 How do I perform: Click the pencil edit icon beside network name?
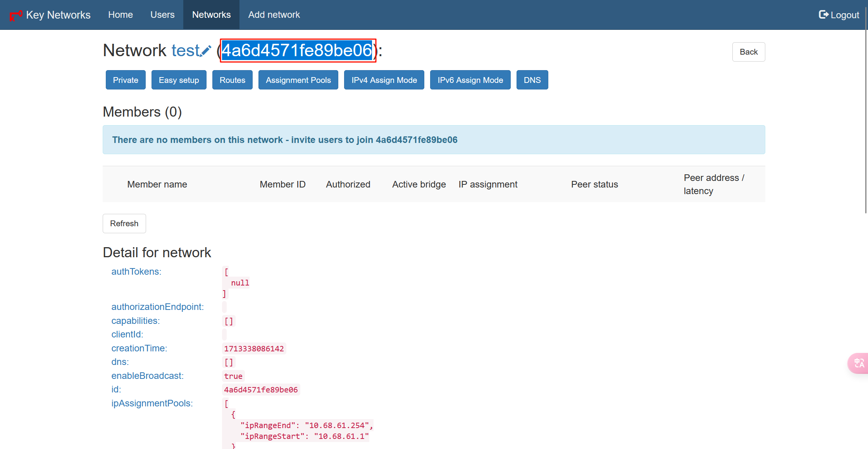click(x=206, y=51)
